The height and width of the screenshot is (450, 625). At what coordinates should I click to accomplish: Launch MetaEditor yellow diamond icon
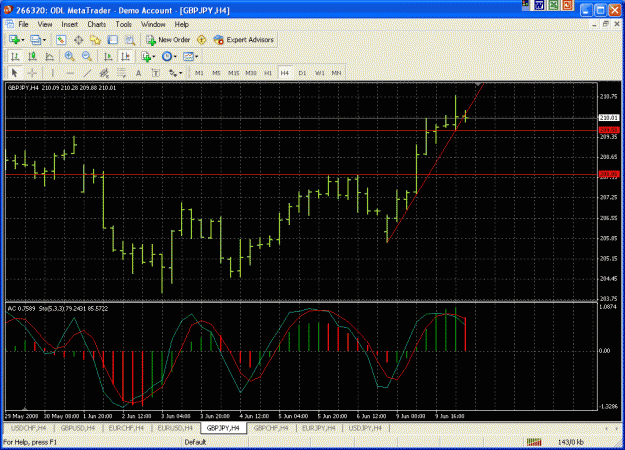(x=202, y=40)
